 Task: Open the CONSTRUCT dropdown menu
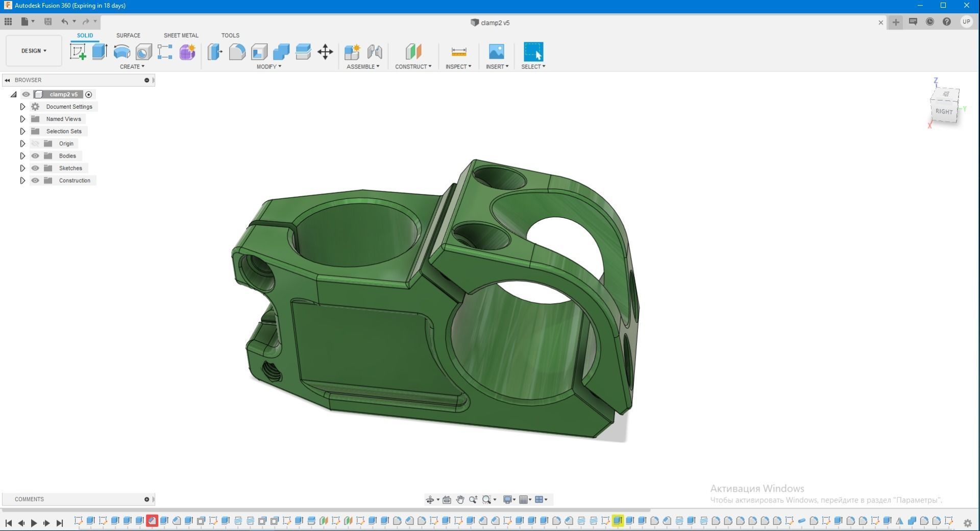(x=413, y=66)
